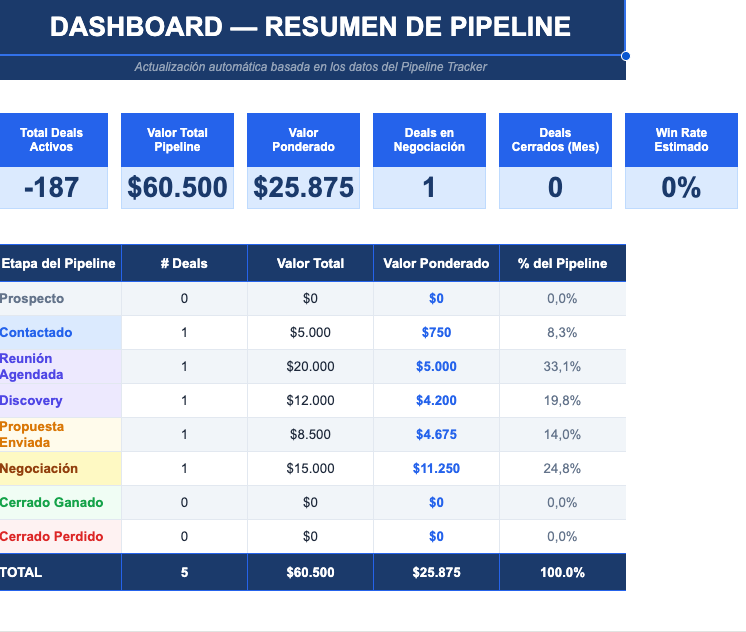Select the Deals Cerrados (Mes) card value

(555, 187)
